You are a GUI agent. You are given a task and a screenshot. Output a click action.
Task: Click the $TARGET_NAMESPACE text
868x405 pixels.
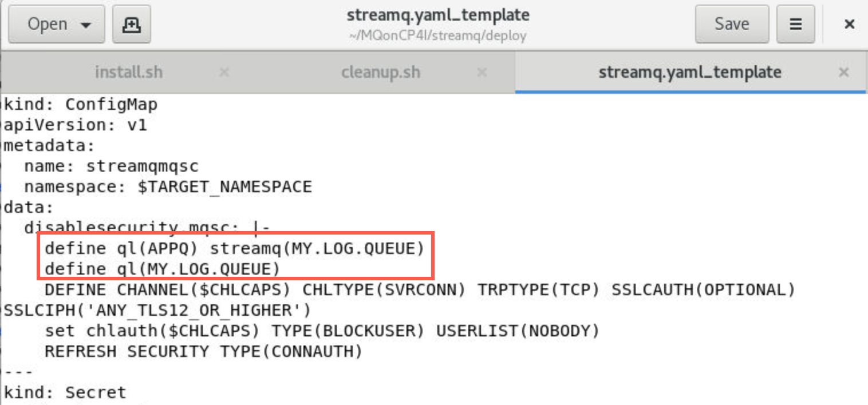[224, 187]
